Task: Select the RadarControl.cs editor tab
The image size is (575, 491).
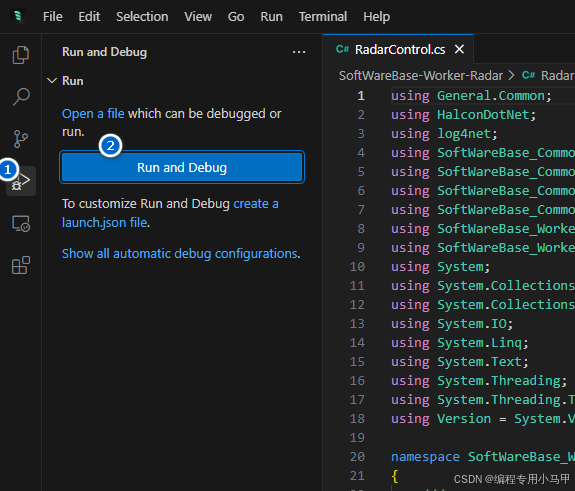Action: point(398,49)
